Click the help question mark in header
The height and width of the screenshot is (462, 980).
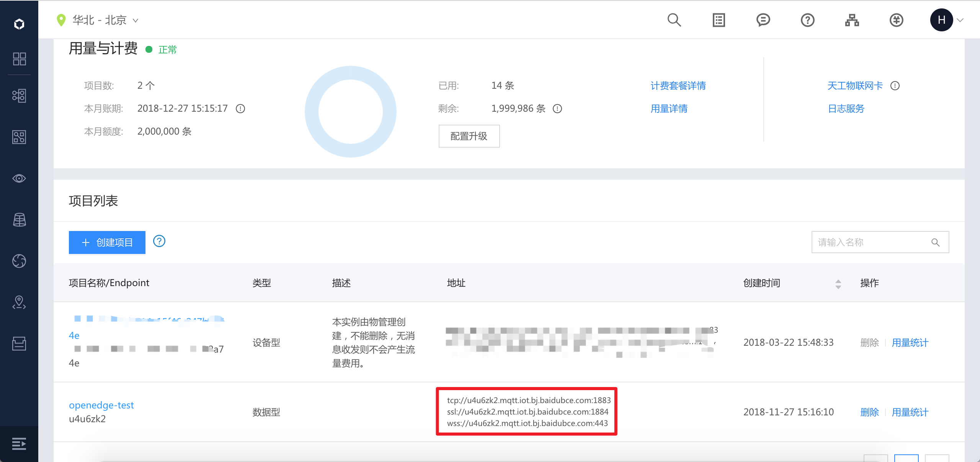(807, 20)
